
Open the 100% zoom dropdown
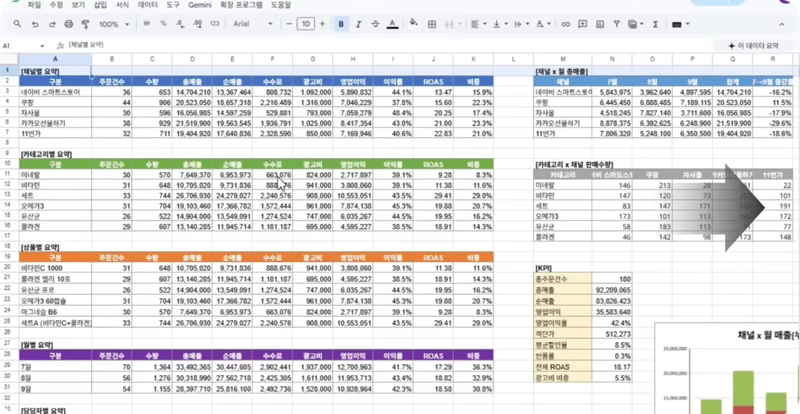click(114, 24)
